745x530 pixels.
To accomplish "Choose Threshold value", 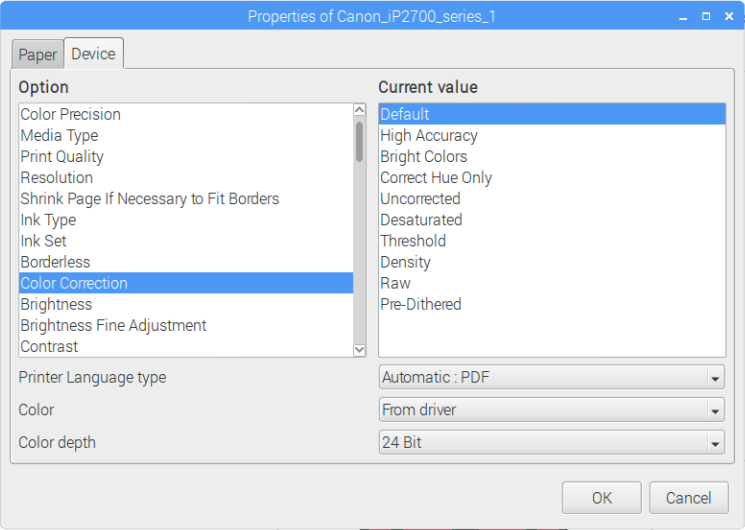I will pyautogui.click(x=552, y=241).
